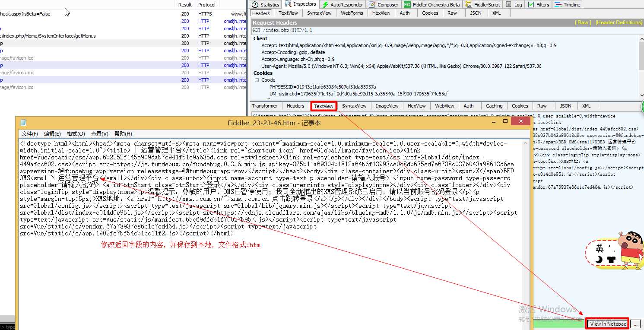Open the 查看(V) menu in Notepad
Screen dimensions: 644x330
pos(99,134)
